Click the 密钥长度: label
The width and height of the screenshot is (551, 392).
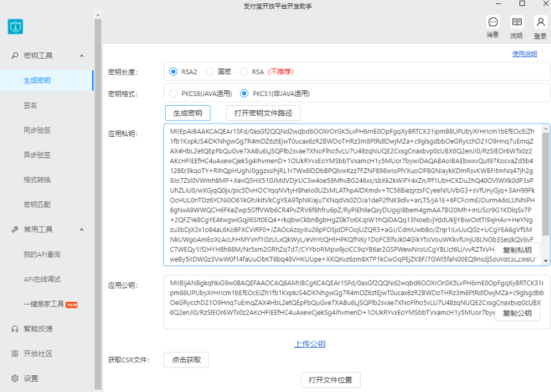pyautogui.click(x=123, y=72)
